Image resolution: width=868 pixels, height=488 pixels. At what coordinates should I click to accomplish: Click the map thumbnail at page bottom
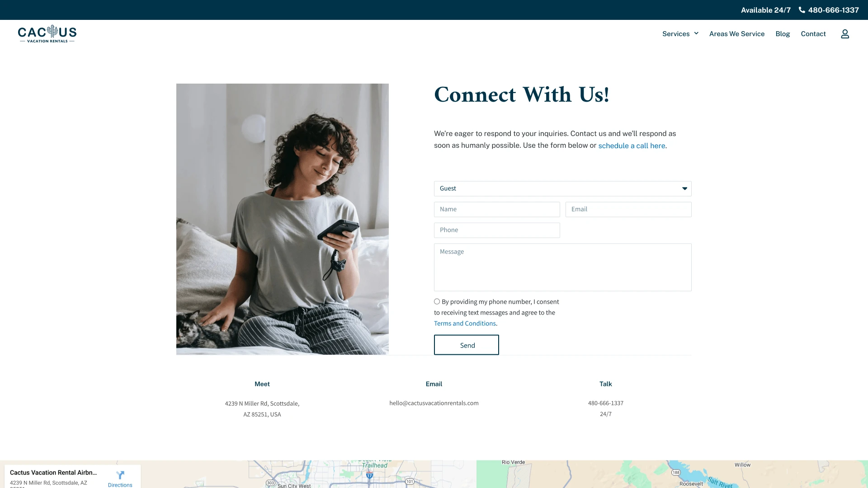434,474
